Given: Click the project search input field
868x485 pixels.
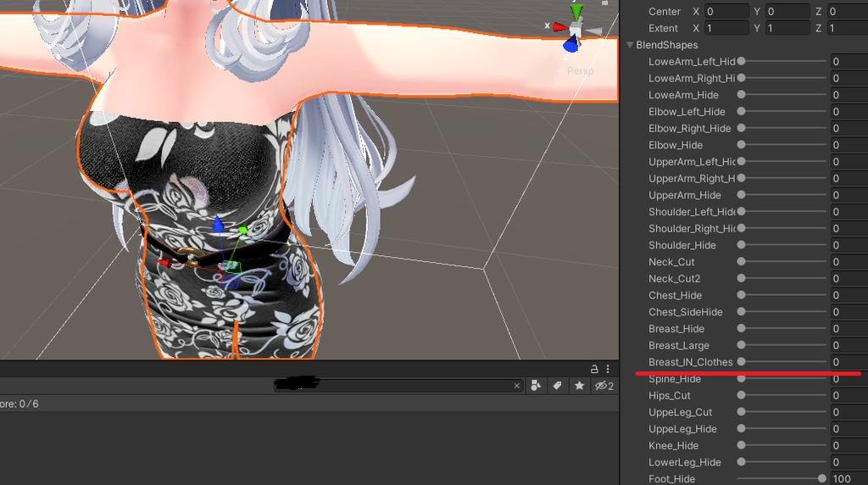Looking at the screenshot, I should point(398,386).
